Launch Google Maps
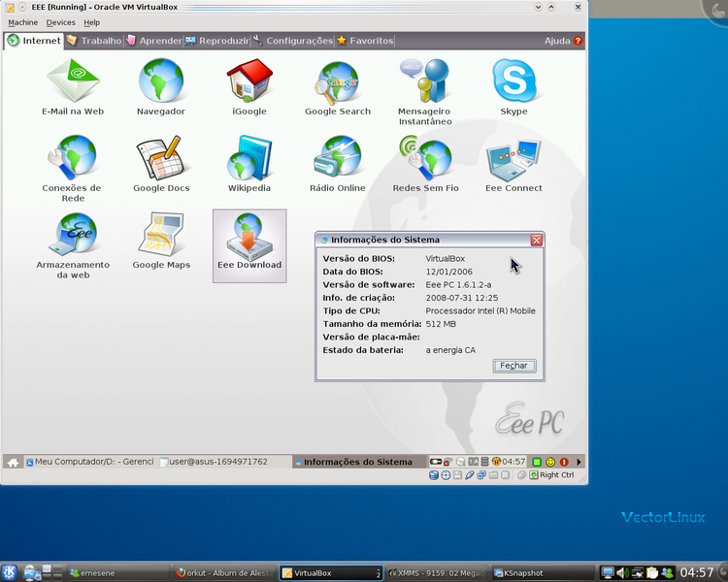This screenshot has height=582, width=728. (x=161, y=241)
